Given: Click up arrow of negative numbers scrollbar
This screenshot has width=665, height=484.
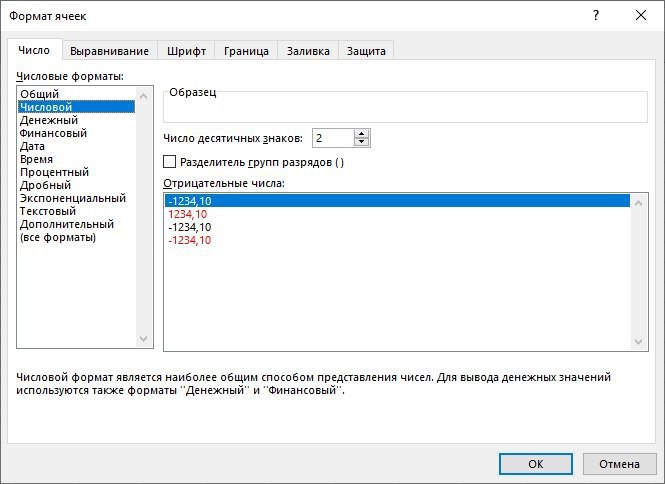Looking at the screenshot, I should (x=638, y=203).
